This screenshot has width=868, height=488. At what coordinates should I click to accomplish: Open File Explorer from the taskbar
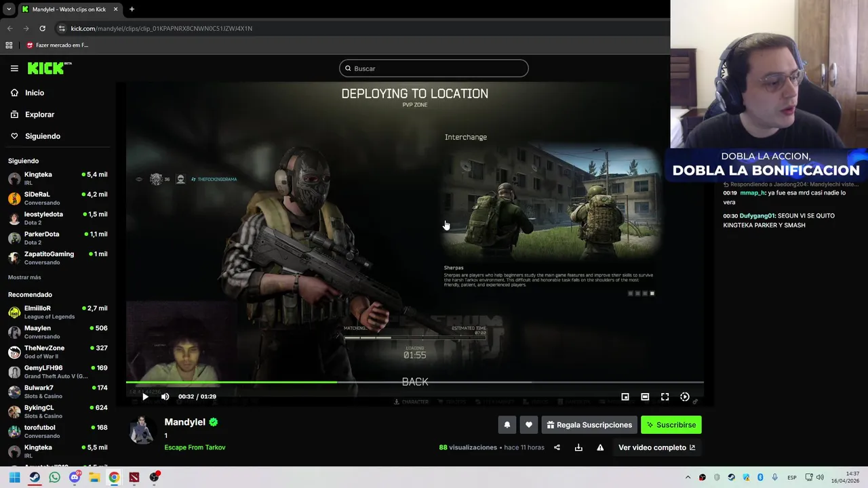(x=94, y=477)
